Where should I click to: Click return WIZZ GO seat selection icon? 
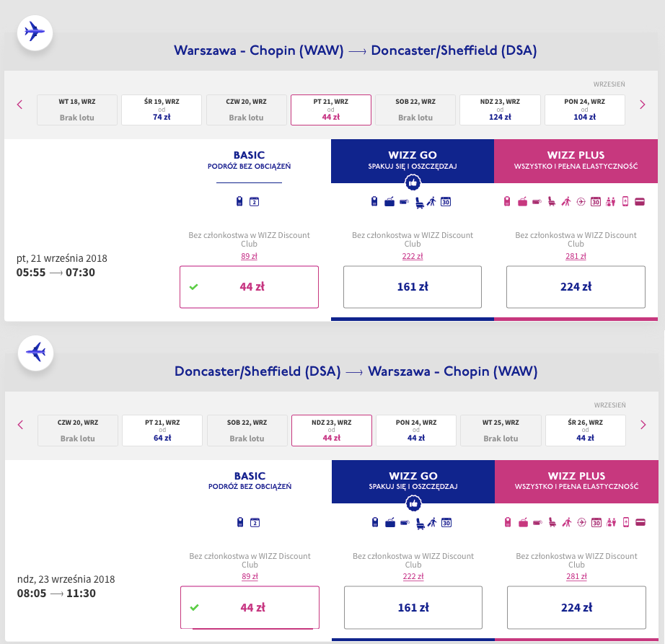click(x=420, y=523)
